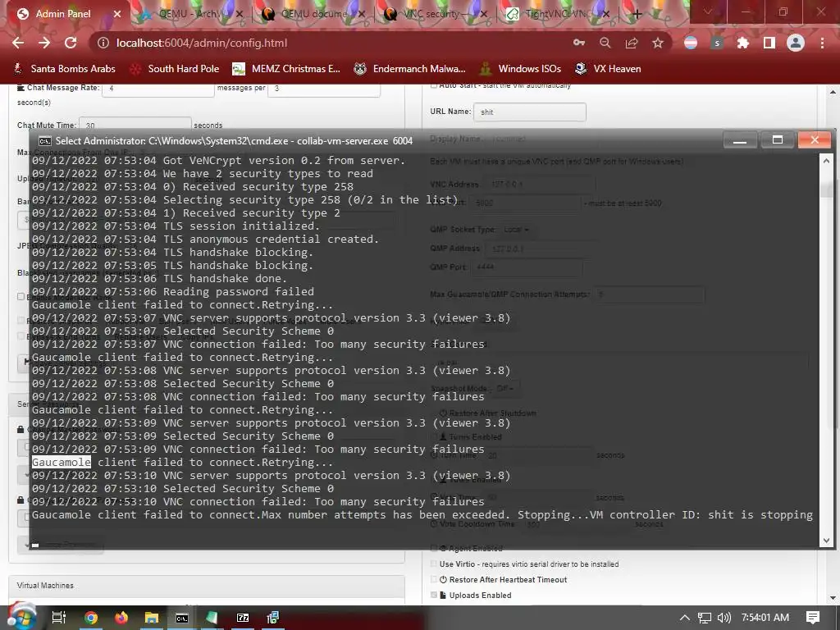Open the volume speaker tray icon
Screen dimensions: 840x630
pos(724,618)
